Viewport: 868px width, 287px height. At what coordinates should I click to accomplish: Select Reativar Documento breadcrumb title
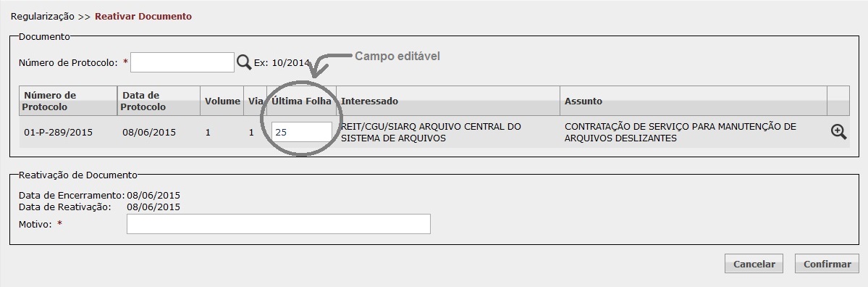143,17
